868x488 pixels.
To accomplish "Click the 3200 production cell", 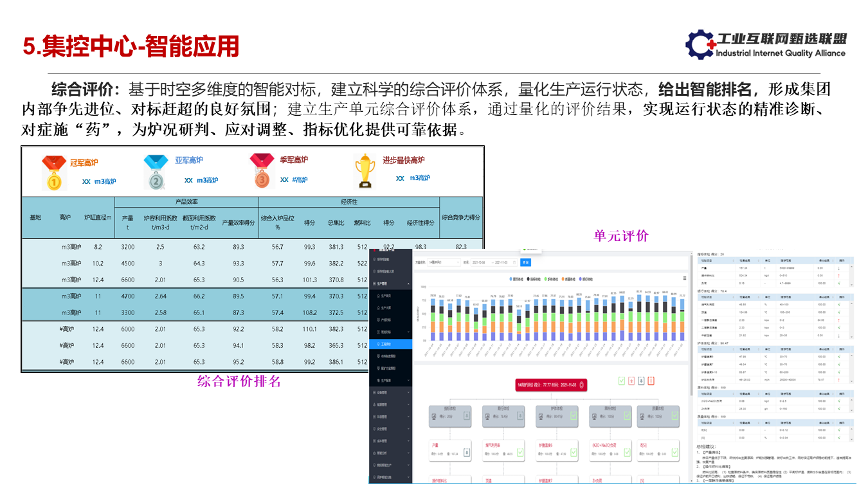I will pos(128,247).
